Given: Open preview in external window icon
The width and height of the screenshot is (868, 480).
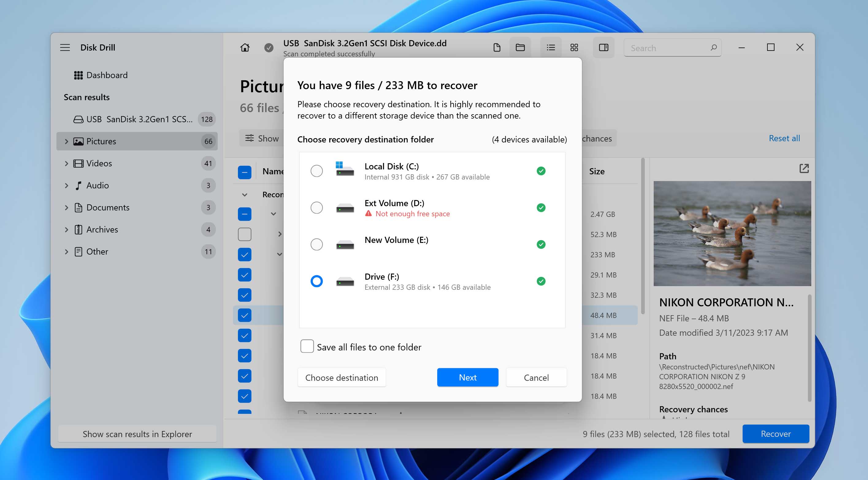Looking at the screenshot, I should (x=804, y=168).
